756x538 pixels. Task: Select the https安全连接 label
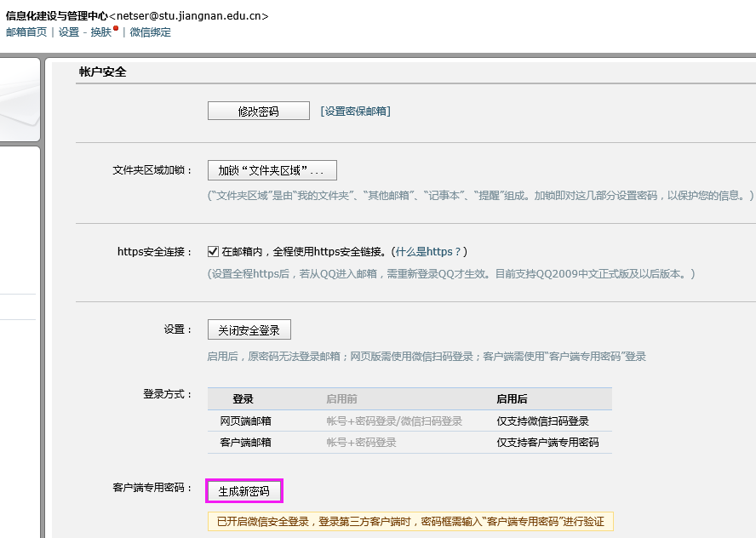click(x=154, y=252)
